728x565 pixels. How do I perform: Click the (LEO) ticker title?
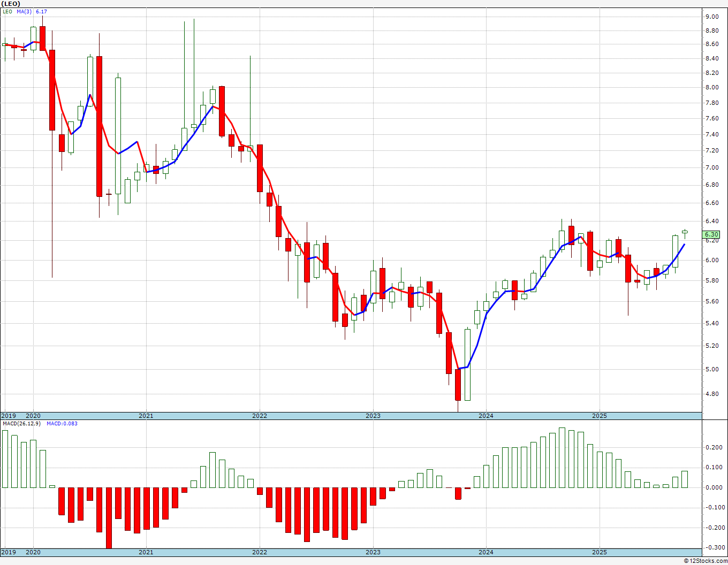click(11, 4)
